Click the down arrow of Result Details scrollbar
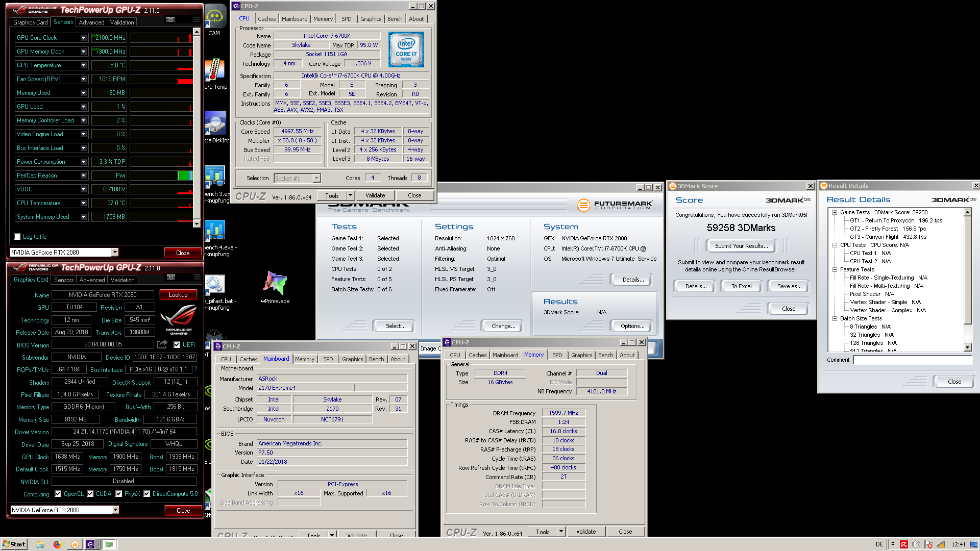This screenshot has height=551, width=980. click(x=967, y=347)
